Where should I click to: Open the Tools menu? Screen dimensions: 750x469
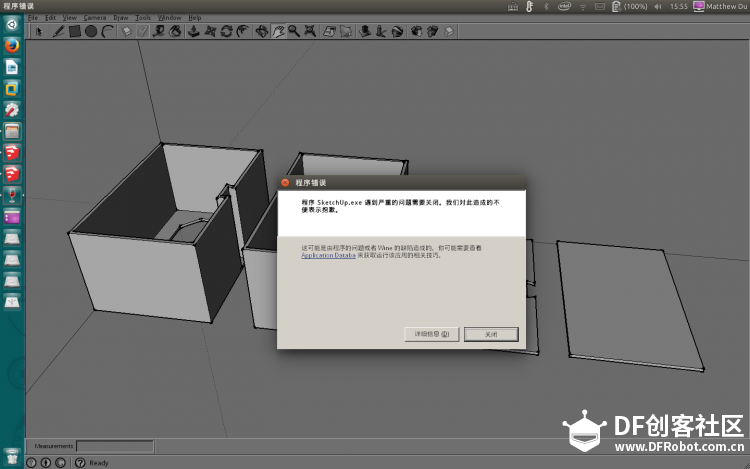pyautogui.click(x=143, y=18)
